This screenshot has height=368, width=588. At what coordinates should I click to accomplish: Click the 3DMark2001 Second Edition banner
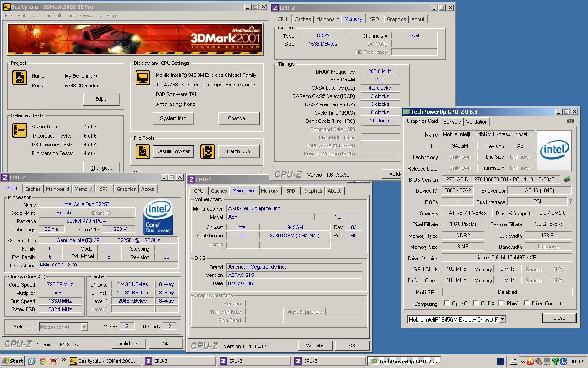coord(136,39)
